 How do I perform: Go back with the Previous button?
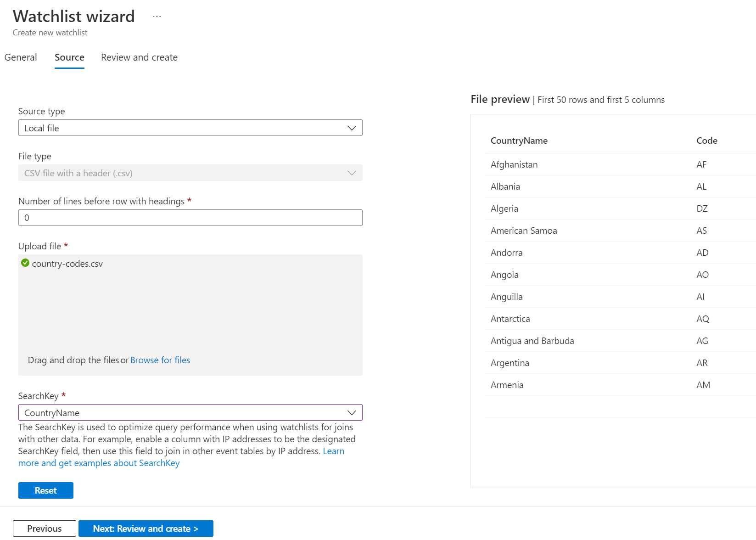[44, 529]
